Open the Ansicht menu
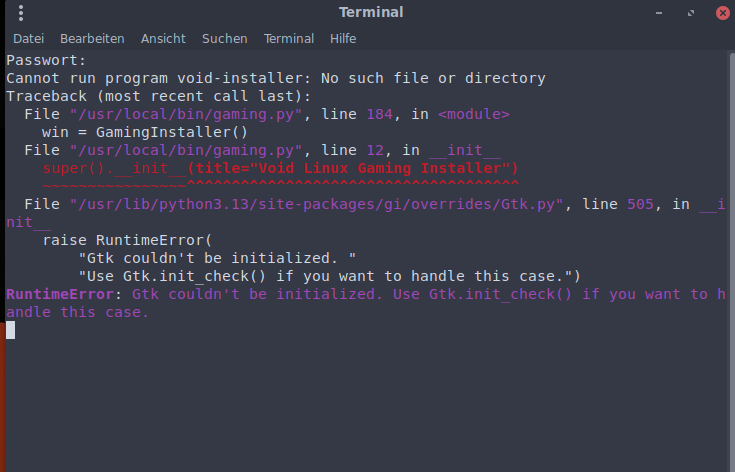The image size is (735, 472). [163, 38]
